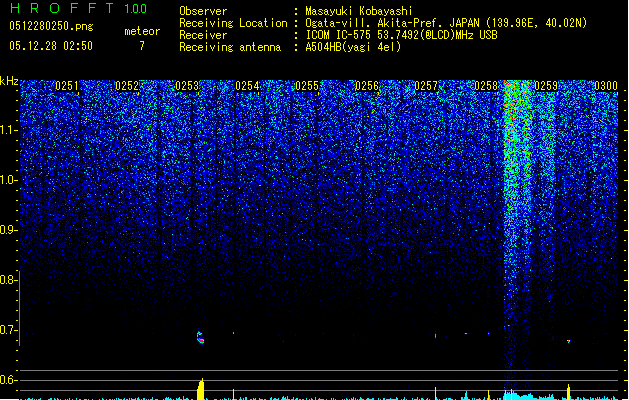Click the 0.9 kHz axis label
Image resolution: width=629 pixels, height=400 pixels.
8,230
